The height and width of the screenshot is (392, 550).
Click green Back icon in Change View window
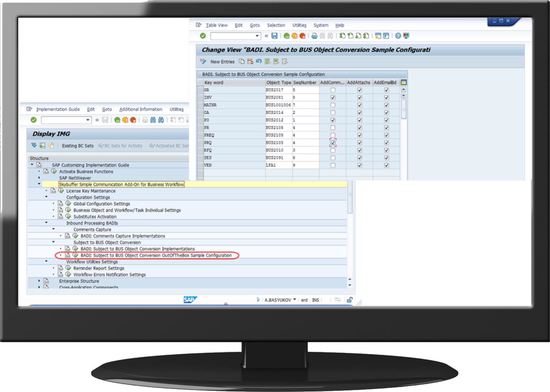click(x=287, y=36)
